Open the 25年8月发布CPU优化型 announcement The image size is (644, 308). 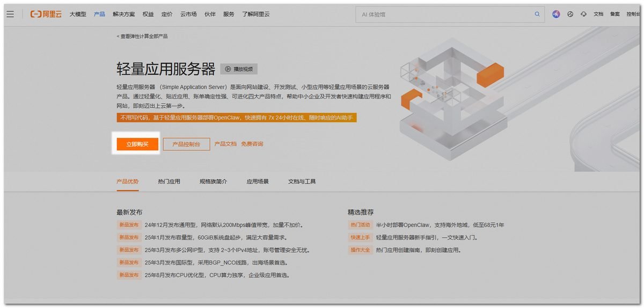point(217,275)
